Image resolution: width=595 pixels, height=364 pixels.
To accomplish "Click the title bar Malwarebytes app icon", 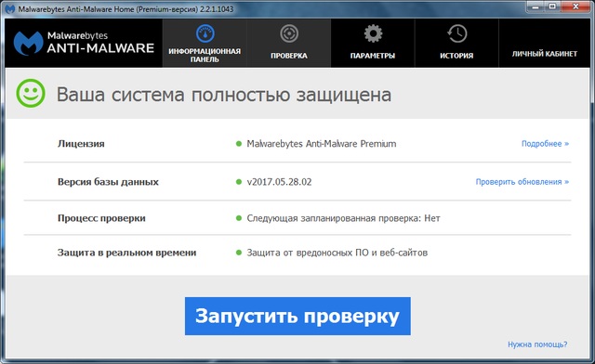I will click(10, 8).
